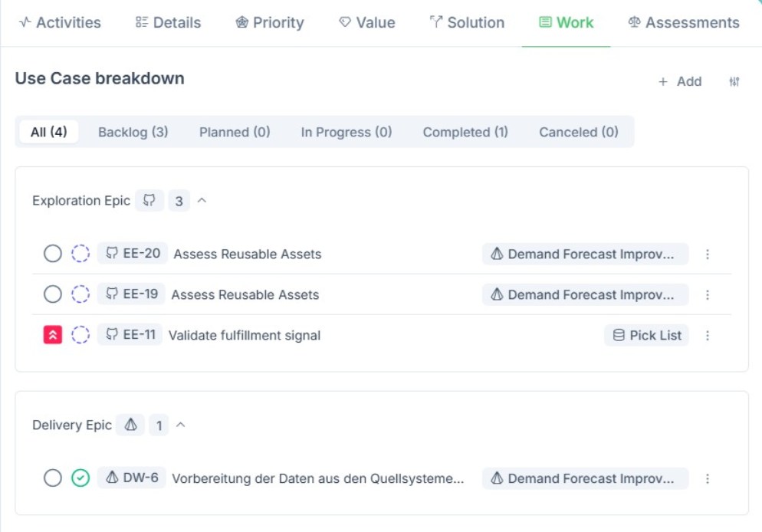The image size is (762, 532).
Task: Collapse the Exploration Epic section
Action: coord(202,200)
